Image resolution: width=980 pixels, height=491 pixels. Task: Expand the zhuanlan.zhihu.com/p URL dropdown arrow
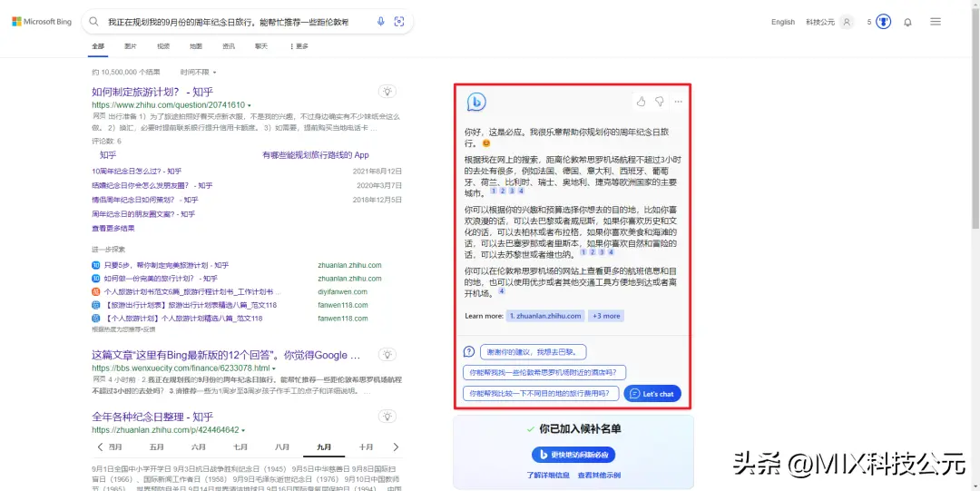click(243, 430)
